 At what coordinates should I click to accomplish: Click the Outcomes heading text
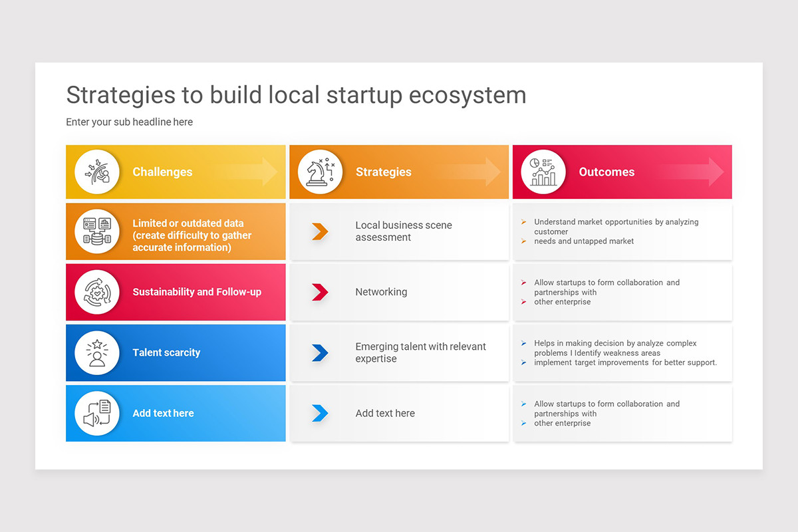pos(606,172)
